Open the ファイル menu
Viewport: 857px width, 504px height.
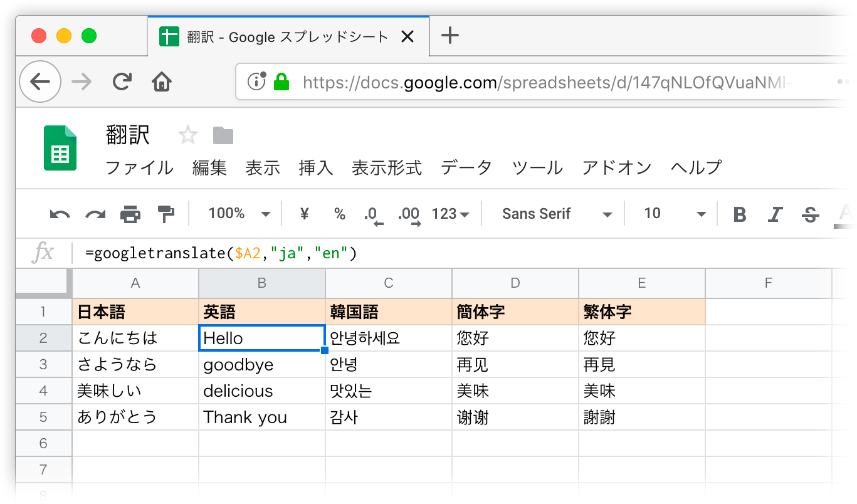point(139,167)
